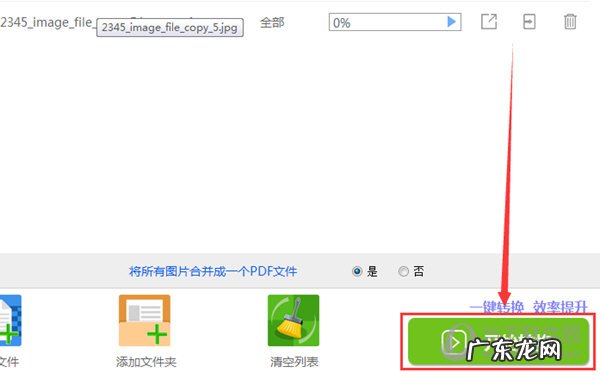Click the 添加文件夹 folder icon
The height and width of the screenshot is (379, 600).
145,320
